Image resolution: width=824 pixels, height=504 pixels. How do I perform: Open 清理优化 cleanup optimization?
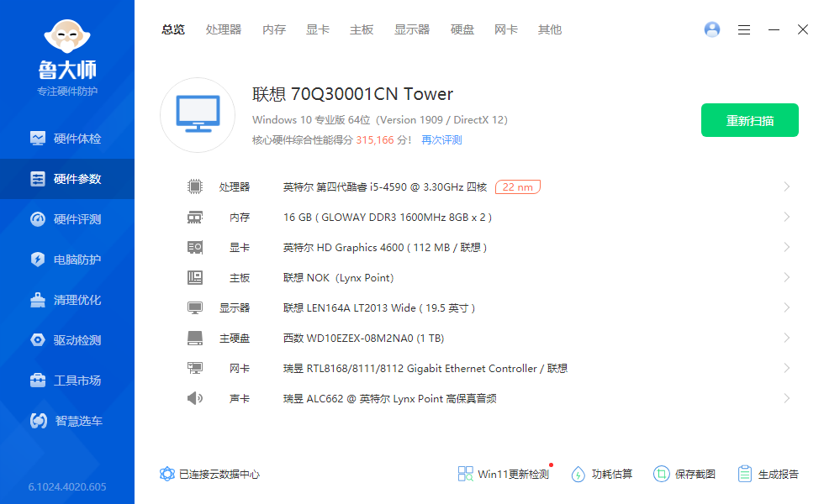66,301
